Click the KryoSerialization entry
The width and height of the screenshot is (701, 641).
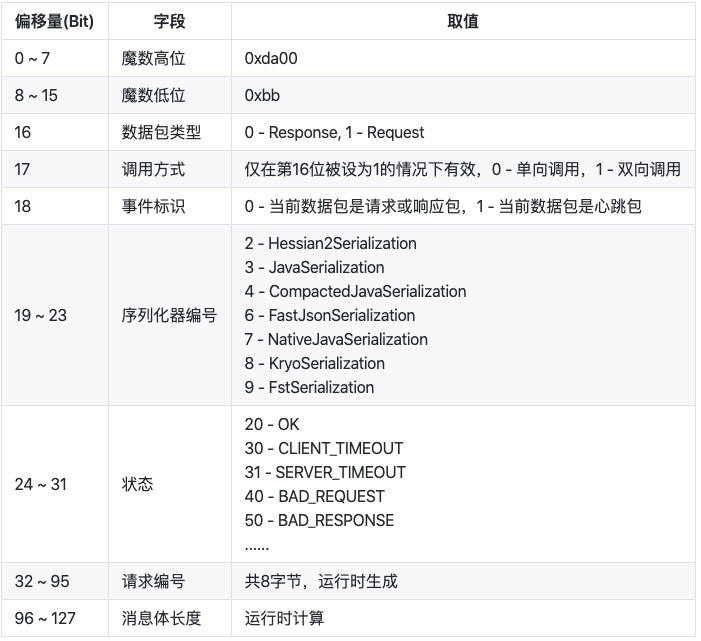(x=314, y=363)
